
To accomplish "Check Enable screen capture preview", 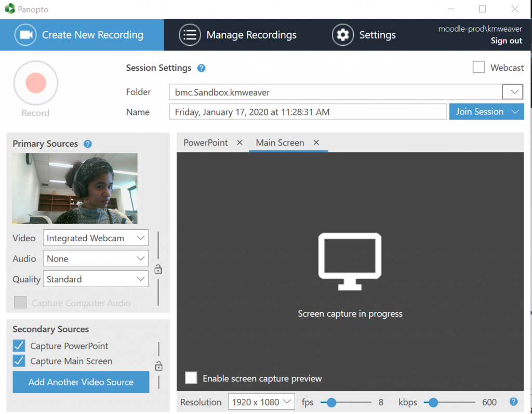I will click(x=191, y=378).
